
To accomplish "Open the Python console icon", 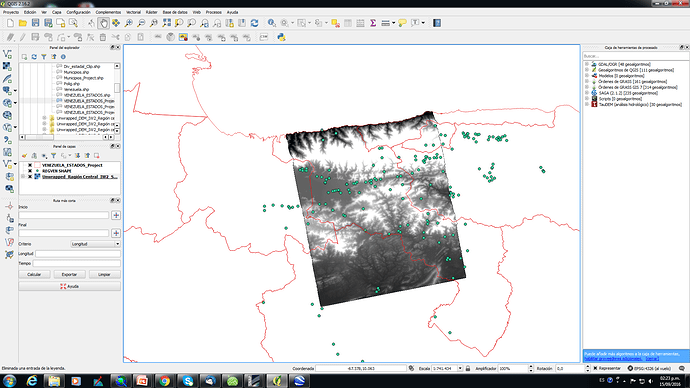I will pos(281,37).
